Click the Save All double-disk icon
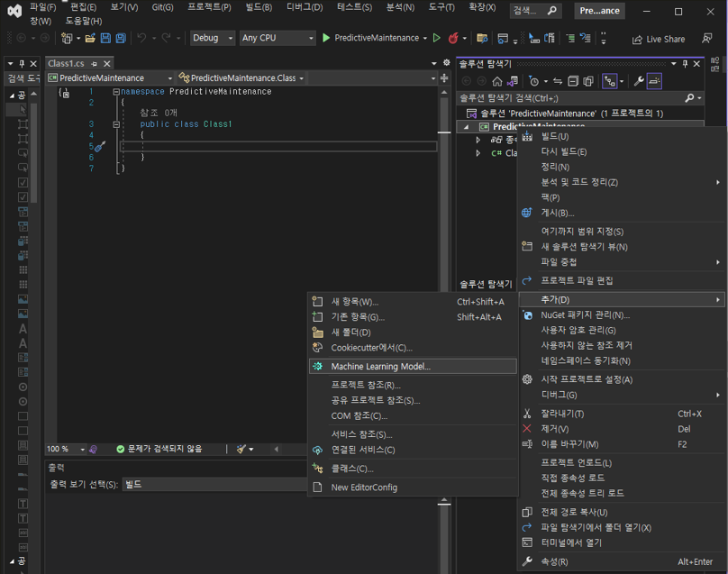The width and height of the screenshot is (728, 574). click(121, 38)
